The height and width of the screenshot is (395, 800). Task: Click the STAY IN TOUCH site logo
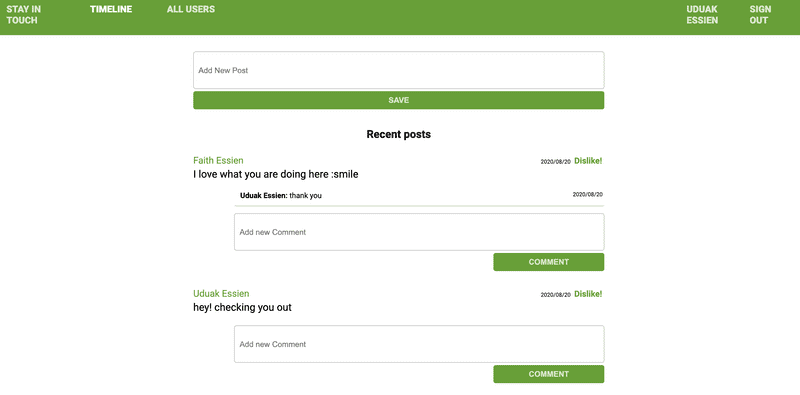(23, 15)
